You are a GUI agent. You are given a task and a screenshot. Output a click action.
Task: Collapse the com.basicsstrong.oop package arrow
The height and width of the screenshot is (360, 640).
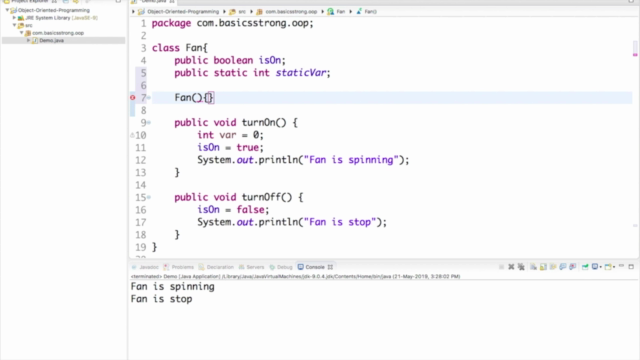pyautogui.click(x=22, y=33)
